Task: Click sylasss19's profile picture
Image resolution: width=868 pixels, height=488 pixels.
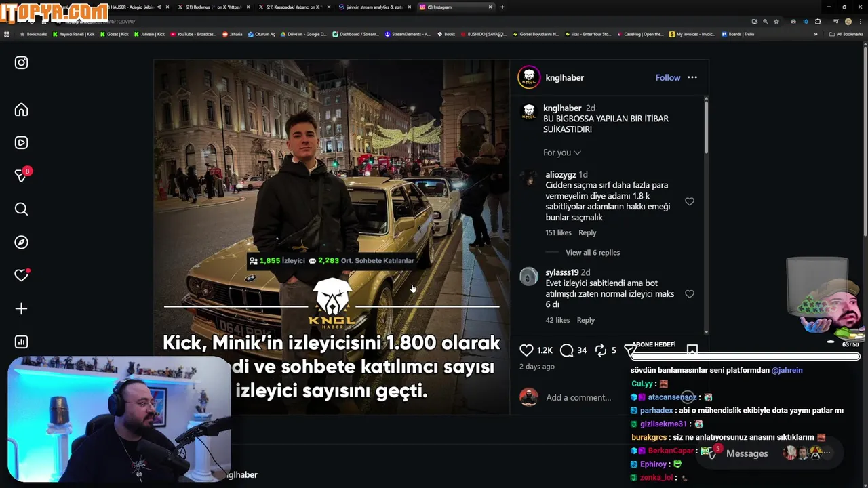Action: click(x=528, y=277)
